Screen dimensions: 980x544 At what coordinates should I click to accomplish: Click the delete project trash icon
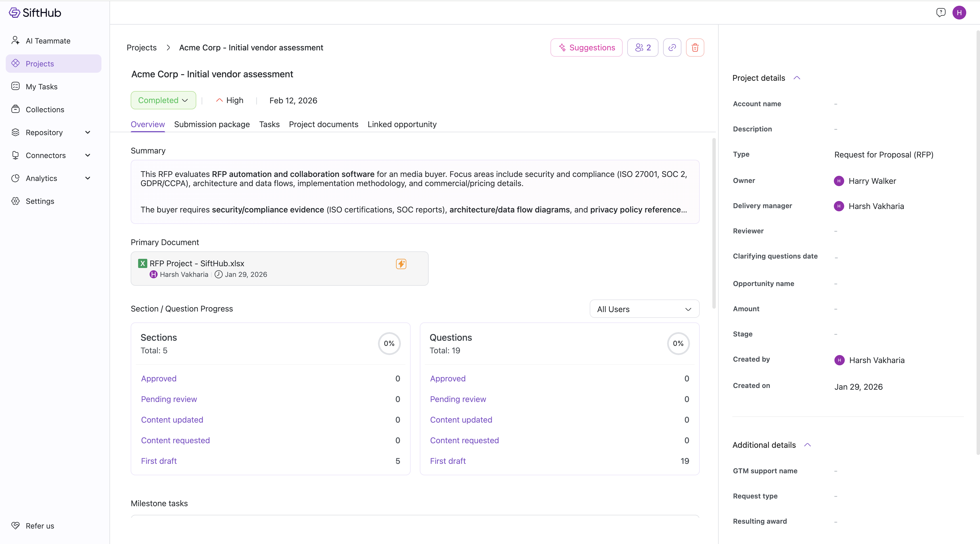coord(695,48)
